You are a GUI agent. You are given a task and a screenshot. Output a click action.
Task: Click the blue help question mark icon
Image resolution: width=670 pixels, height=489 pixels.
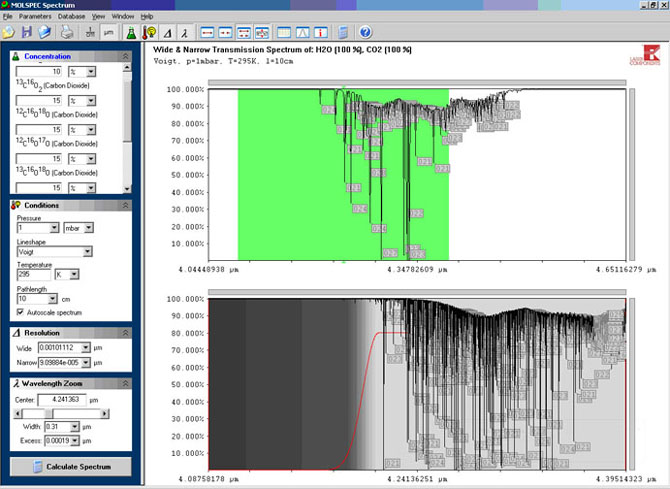pyautogui.click(x=365, y=32)
